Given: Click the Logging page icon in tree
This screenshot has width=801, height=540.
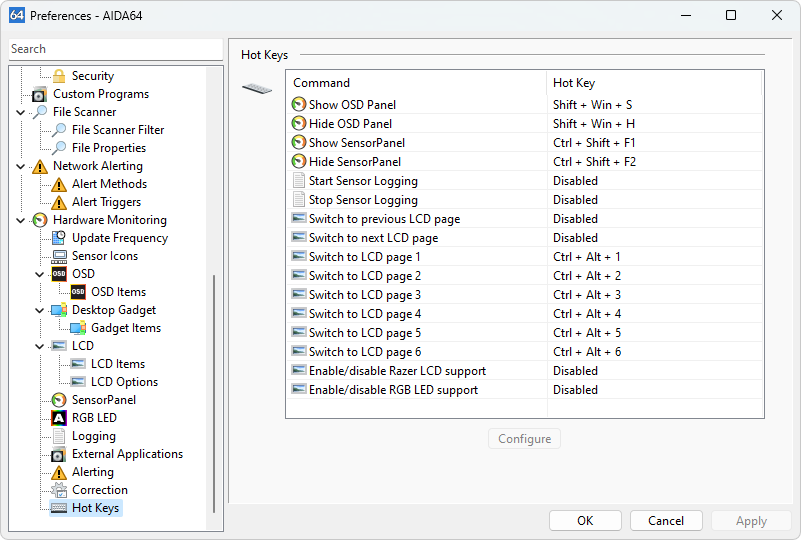Looking at the screenshot, I should [59, 436].
